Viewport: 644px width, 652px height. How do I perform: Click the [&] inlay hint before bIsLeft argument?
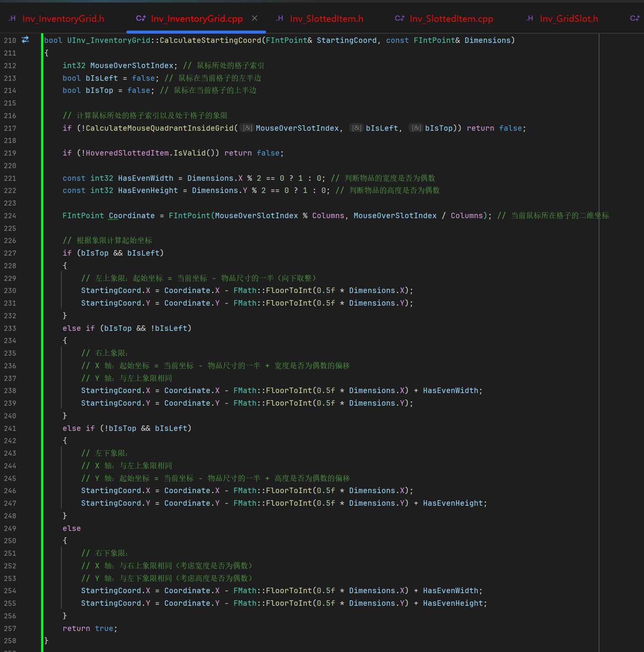click(x=357, y=128)
